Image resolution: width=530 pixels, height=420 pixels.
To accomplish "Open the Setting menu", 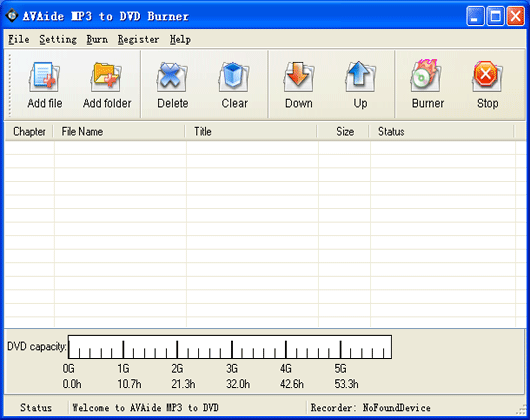I will 58,40.
